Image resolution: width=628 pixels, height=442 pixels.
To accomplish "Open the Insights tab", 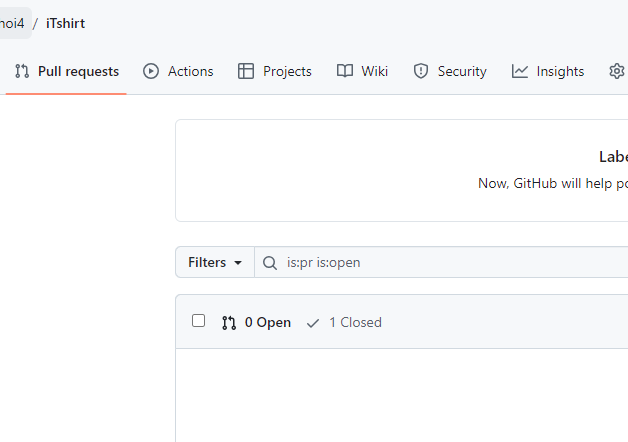I will tap(547, 71).
